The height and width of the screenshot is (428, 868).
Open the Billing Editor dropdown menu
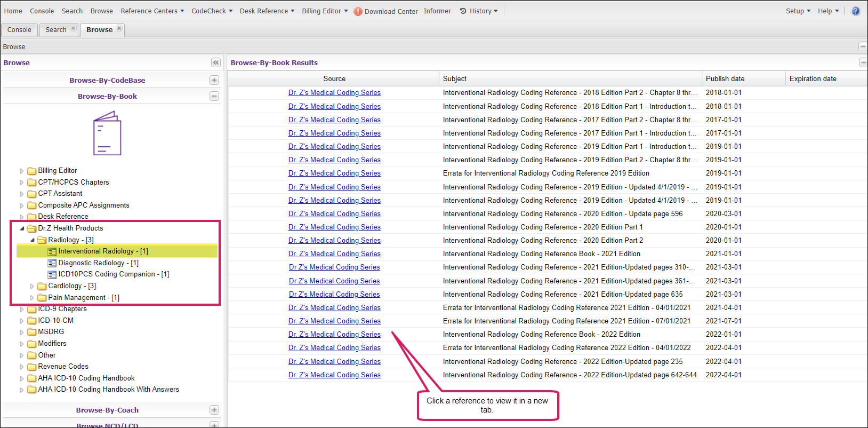click(x=325, y=11)
